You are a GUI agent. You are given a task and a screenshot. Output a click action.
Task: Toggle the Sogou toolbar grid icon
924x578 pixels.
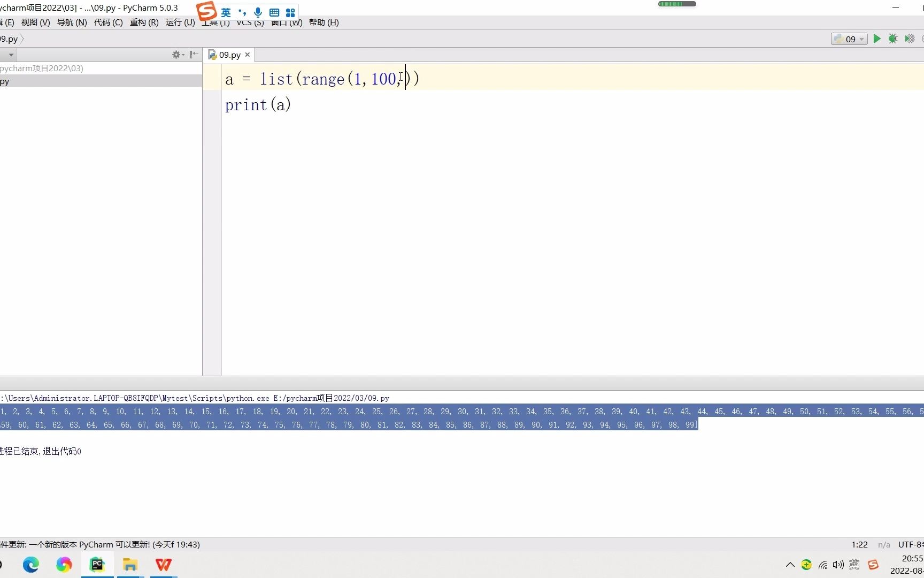click(290, 12)
